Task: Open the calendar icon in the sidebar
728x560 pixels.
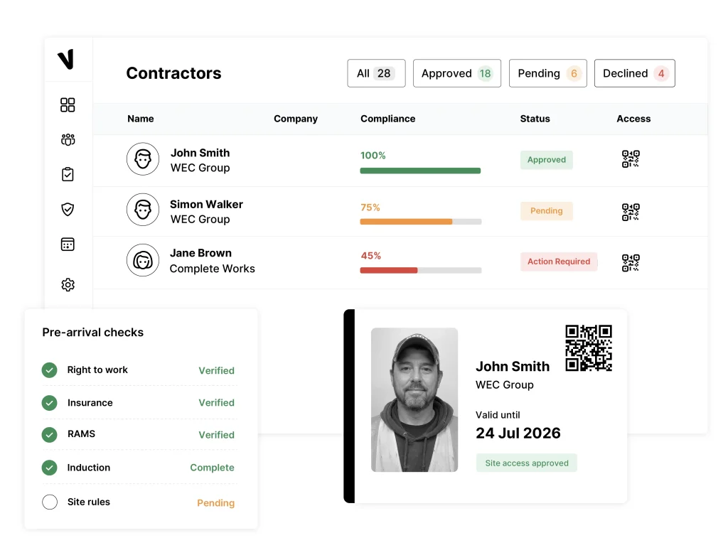Action: pyautogui.click(x=68, y=244)
